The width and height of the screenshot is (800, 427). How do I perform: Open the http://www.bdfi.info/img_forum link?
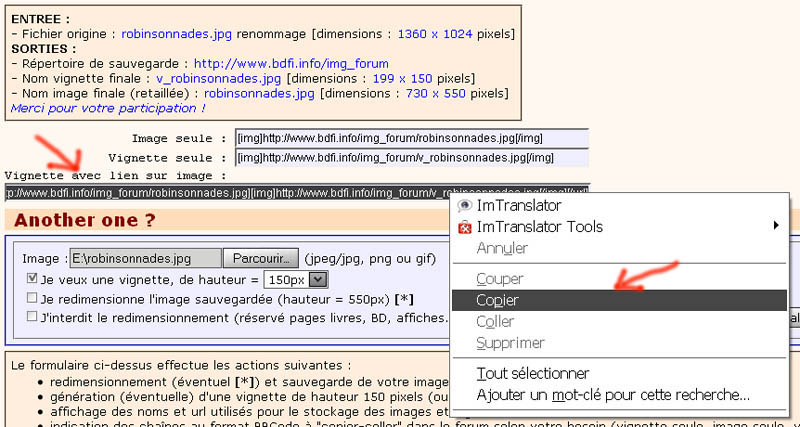click(x=291, y=64)
